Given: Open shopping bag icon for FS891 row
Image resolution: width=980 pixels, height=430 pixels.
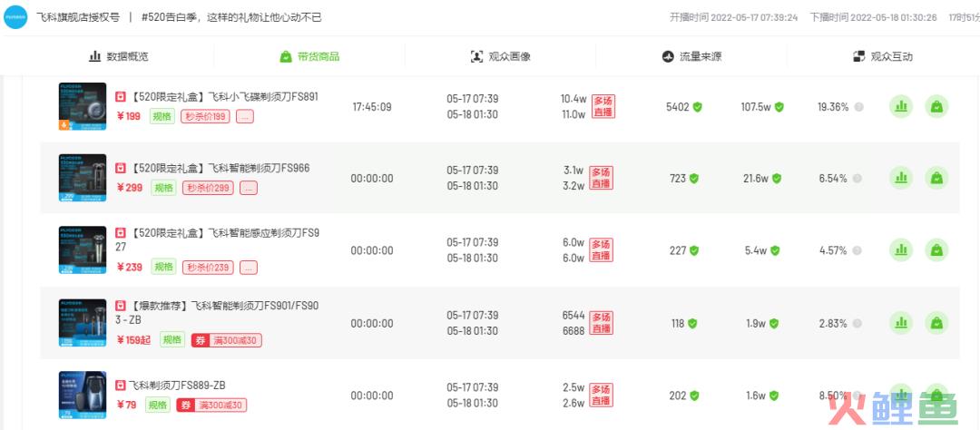Looking at the screenshot, I should (936, 106).
